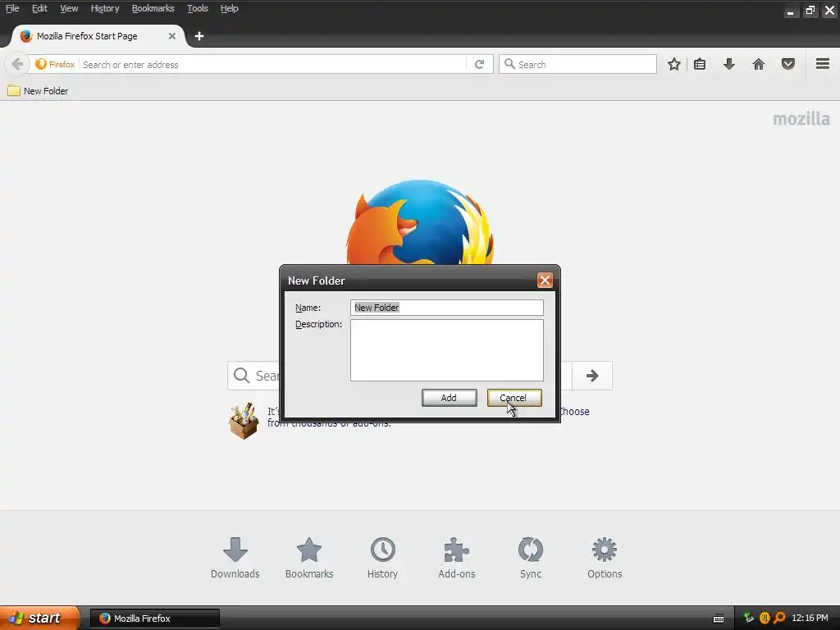Open Sync shortcut on start page
The image size is (840, 630).
tap(531, 558)
